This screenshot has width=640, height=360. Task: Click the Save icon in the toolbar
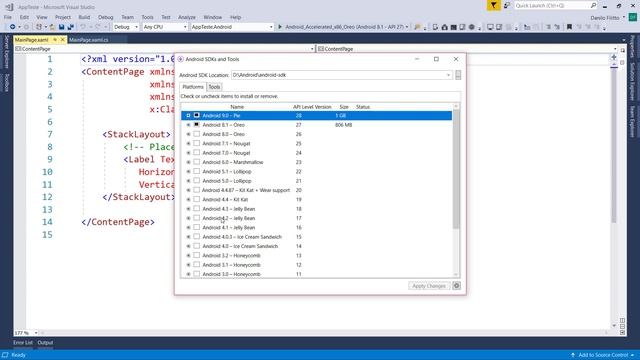tap(61, 27)
